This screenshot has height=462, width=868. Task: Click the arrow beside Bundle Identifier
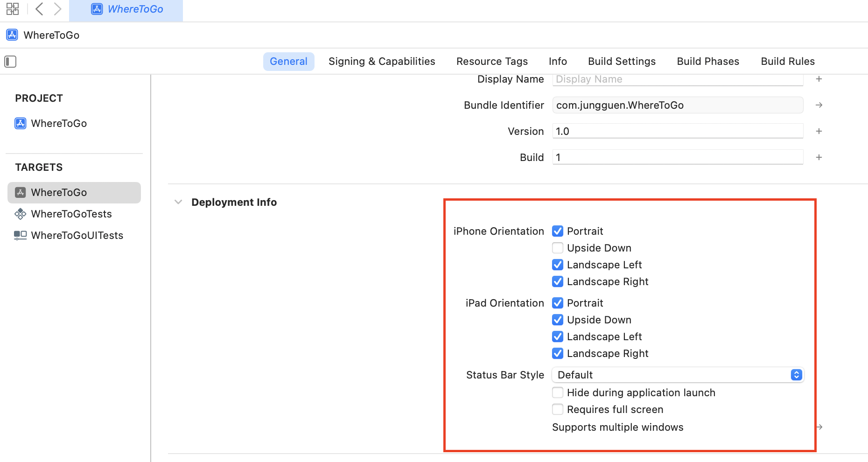819,105
